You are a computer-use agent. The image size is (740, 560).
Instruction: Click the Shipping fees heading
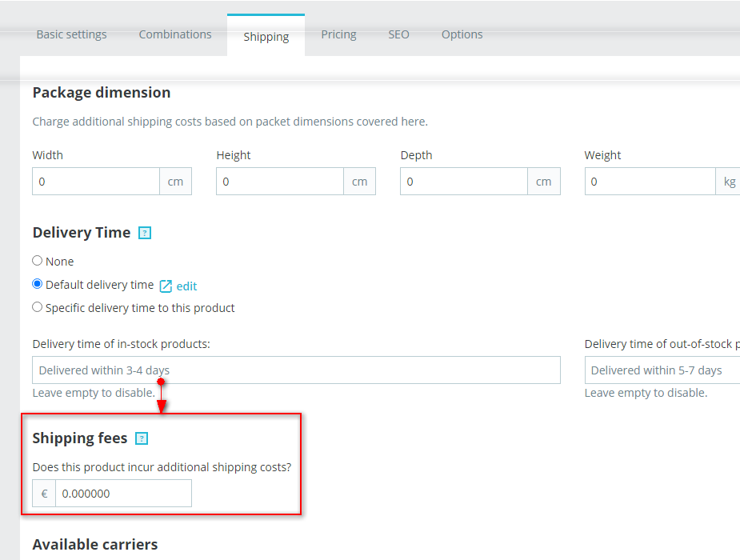pos(80,438)
